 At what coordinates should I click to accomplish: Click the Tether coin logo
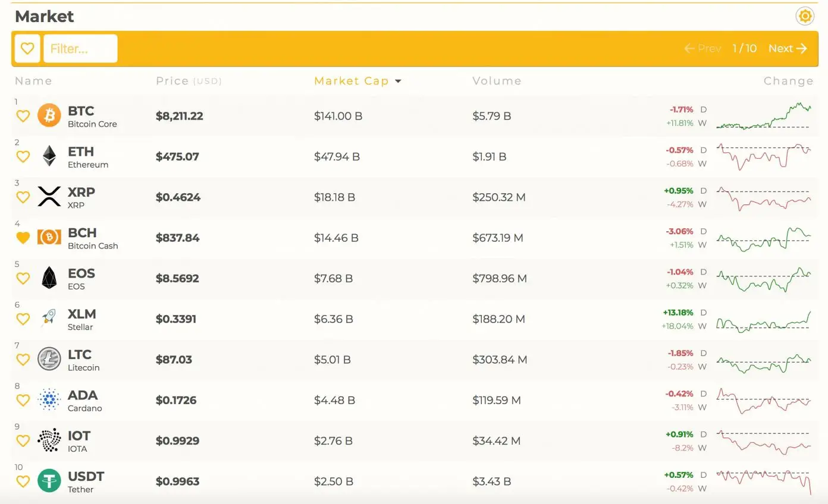49,481
